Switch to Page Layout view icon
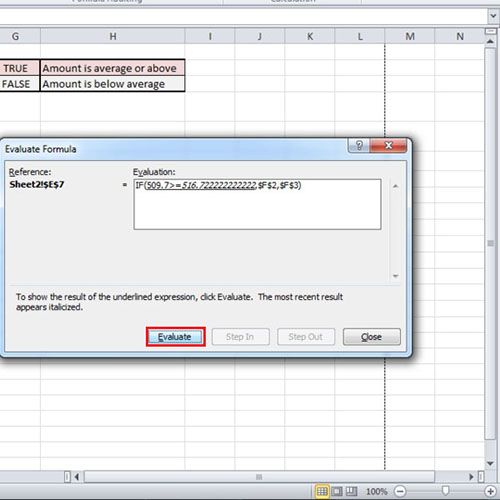 337,491
